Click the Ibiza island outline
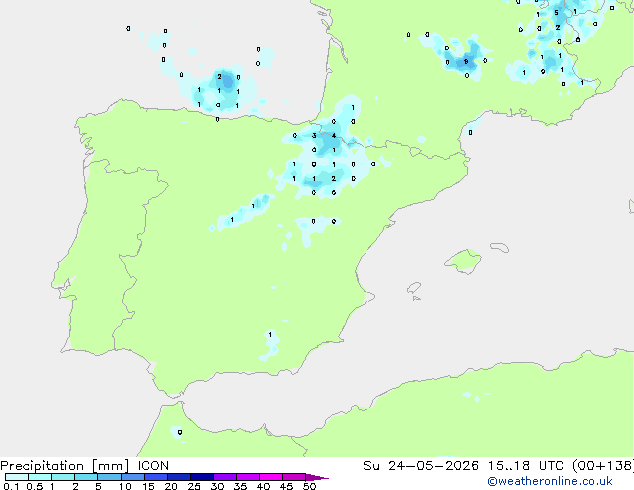Image resolution: width=634 pixels, height=490 pixels. pyautogui.click(x=414, y=288)
